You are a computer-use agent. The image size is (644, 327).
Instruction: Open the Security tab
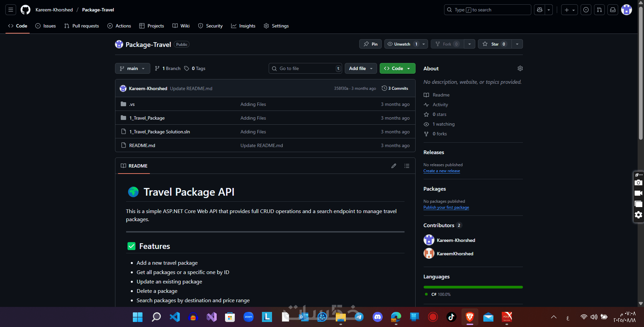[210, 26]
